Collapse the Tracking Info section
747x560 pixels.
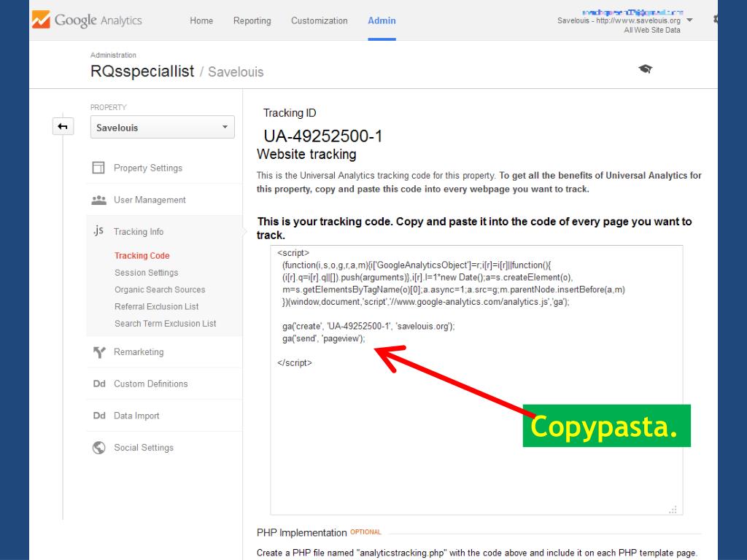[139, 232]
